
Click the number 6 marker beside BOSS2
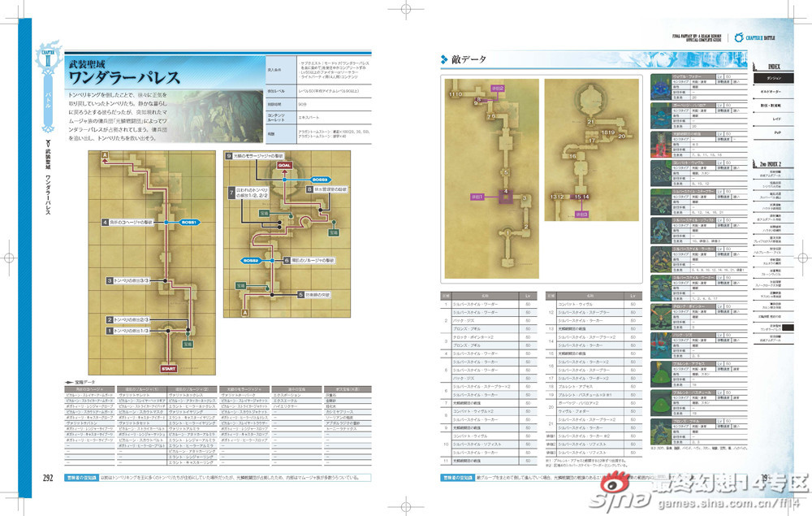[x=287, y=261]
